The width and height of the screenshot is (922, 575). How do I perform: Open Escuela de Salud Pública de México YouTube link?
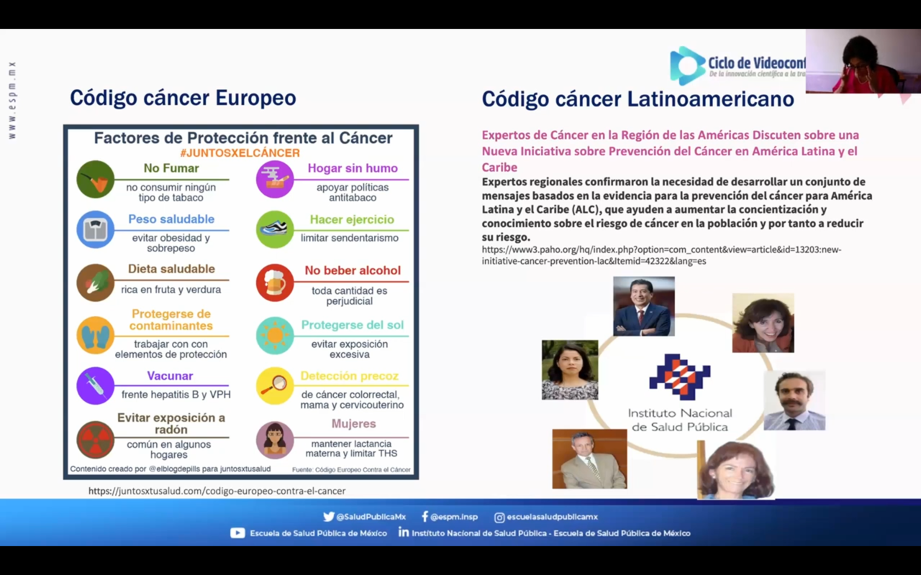318,533
